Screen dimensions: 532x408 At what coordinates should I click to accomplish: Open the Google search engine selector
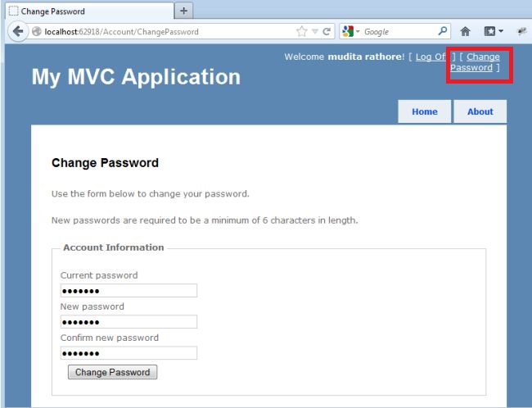pos(350,32)
